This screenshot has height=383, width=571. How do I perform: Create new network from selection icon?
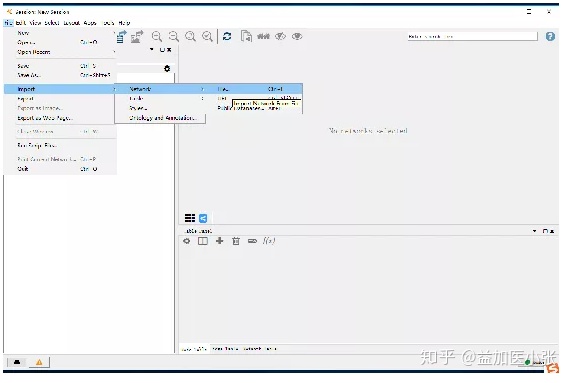(x=247, y=36)
